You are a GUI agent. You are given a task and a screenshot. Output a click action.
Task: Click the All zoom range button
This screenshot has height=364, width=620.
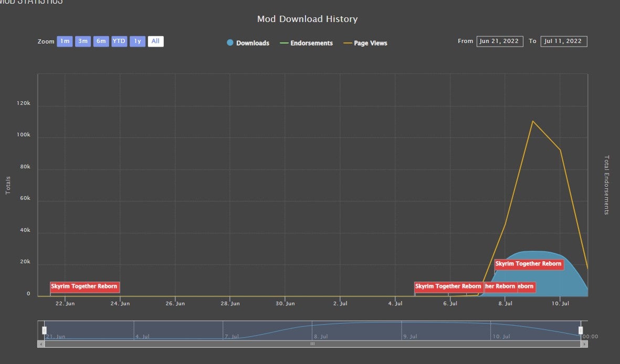155,41
